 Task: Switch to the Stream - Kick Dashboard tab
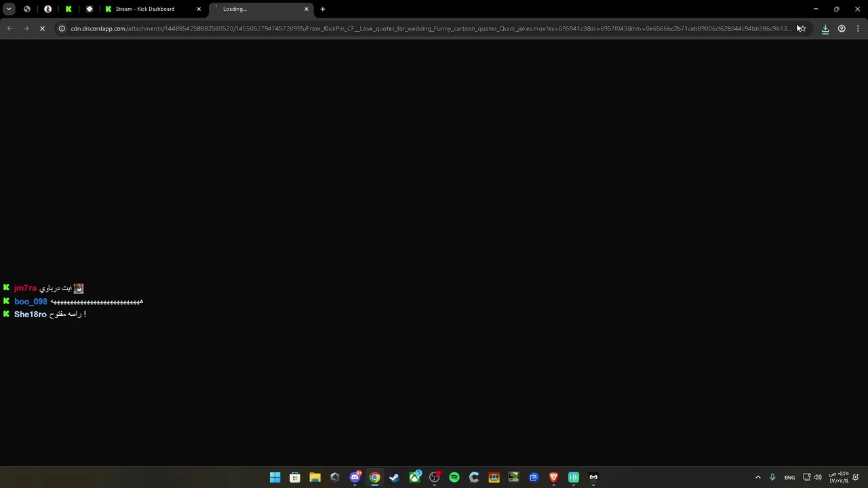(x=153, y=9)
